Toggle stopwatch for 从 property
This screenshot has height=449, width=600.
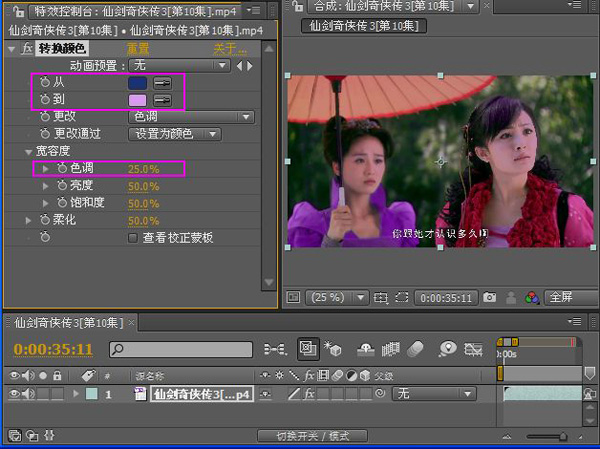[45, 82]
